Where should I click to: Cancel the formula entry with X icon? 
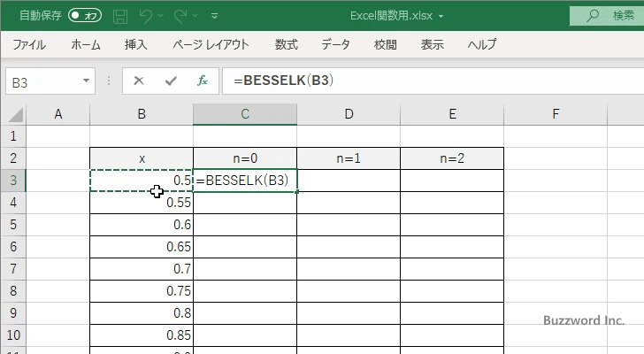point(139,81)
